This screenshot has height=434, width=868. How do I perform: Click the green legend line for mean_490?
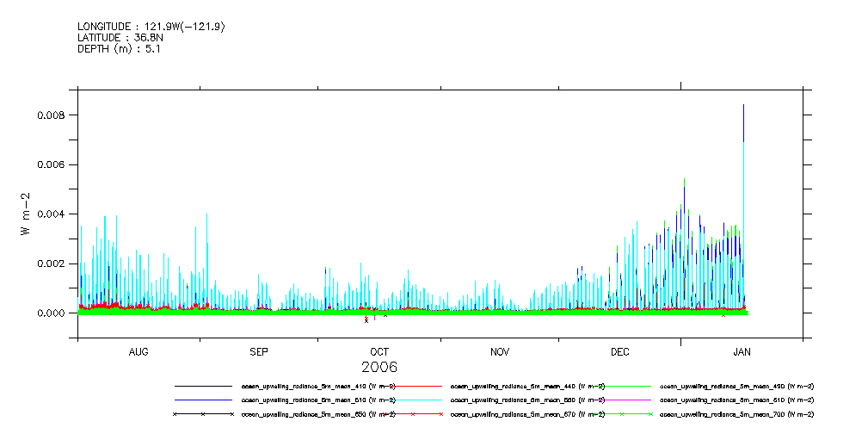pyautogui.click(x=622, y=387)
